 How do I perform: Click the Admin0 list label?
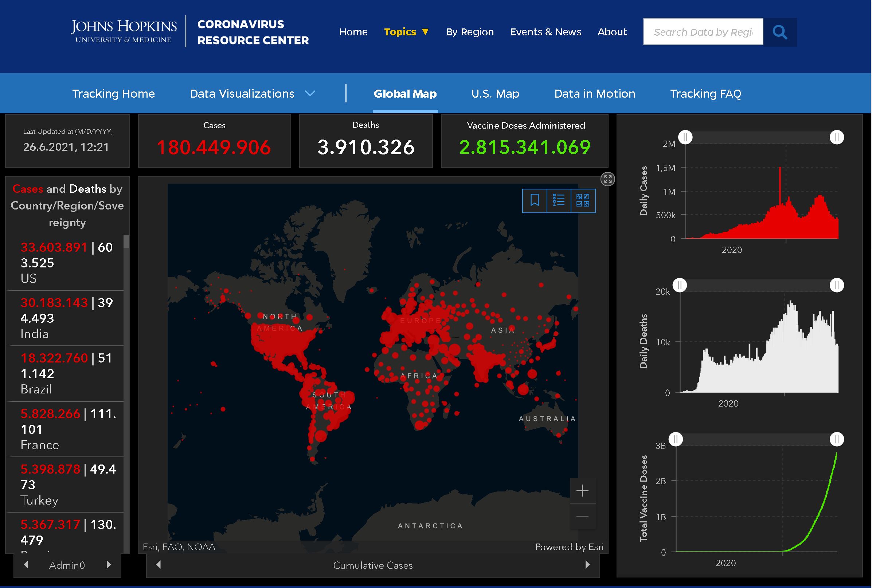(x=67, y=565)
